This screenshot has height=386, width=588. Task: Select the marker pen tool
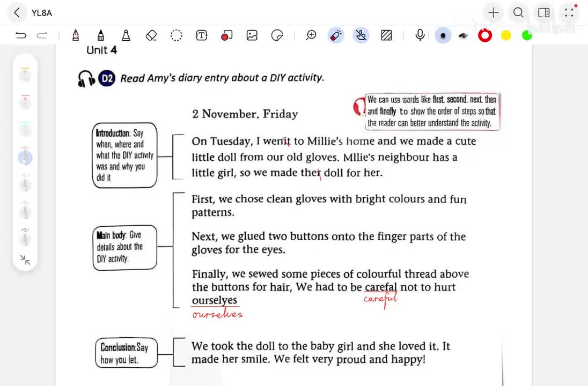pos(100,35)
